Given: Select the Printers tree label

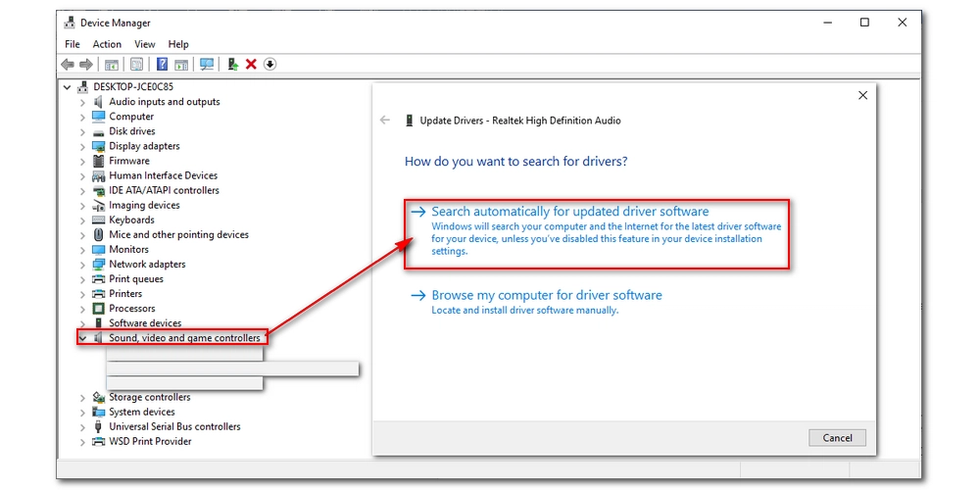Looking at the screenshot, I should click(x=125, y=294).
